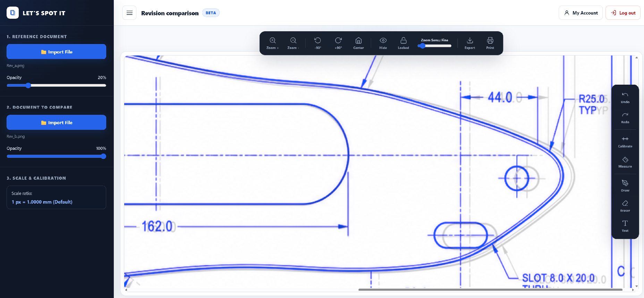The height and width of the screenshot is (298, 644).
Task: Select the Eraser tool
Action: (625, 206)
